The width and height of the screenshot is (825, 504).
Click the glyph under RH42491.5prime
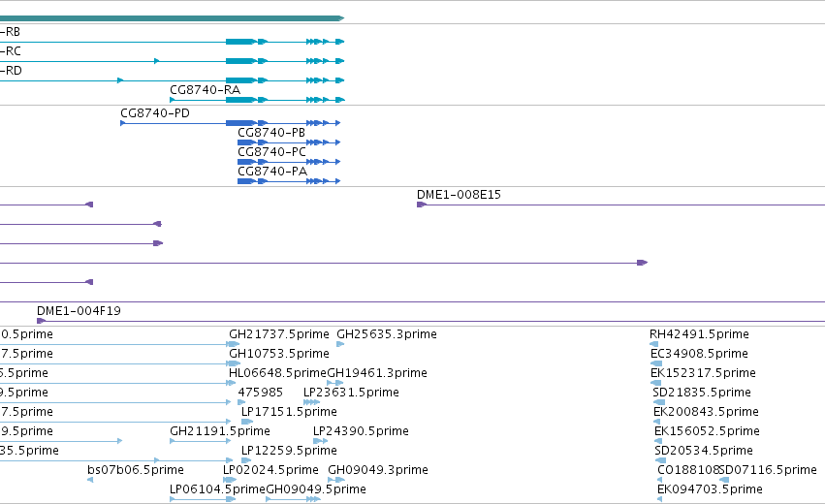pyautogui.click(x=654, y=344)
